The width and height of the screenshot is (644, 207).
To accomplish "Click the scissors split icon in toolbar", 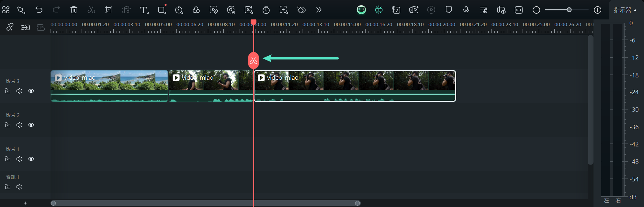I will click(x=91, y=10).
